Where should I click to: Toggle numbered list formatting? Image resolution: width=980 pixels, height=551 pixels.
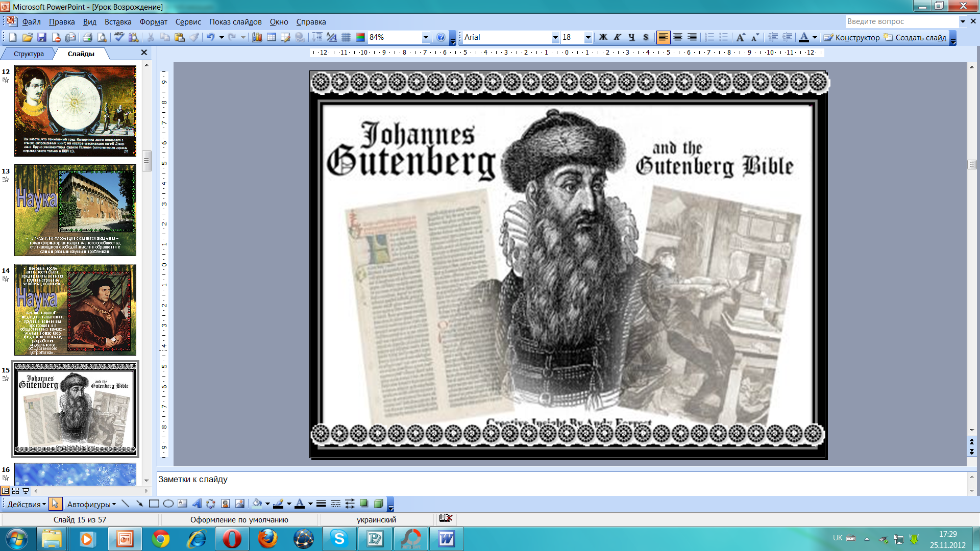tap(709, 37)
